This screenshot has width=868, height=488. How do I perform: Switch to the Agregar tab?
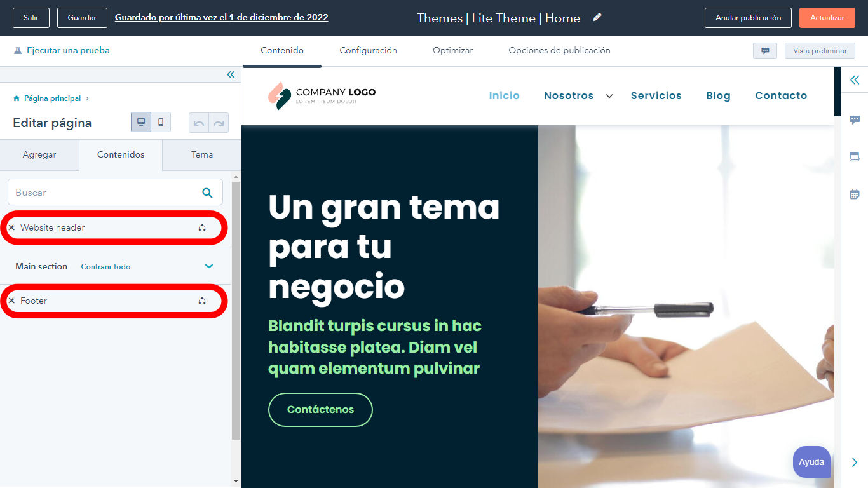click(x=39, y=154)
